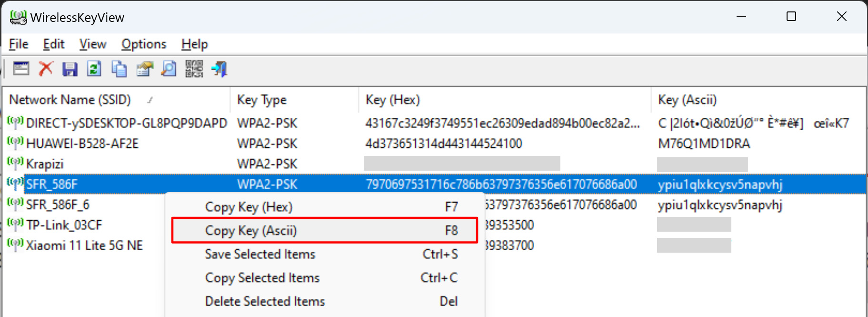
Task: Click hex key 4d373651314d443144524100
Action: coord(444,143)
